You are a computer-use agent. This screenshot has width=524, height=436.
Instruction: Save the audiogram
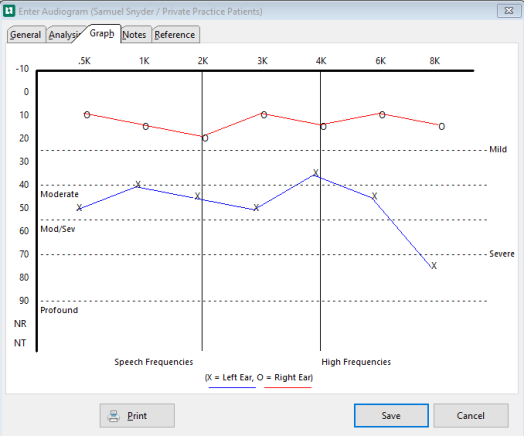(x=391, y=416)
